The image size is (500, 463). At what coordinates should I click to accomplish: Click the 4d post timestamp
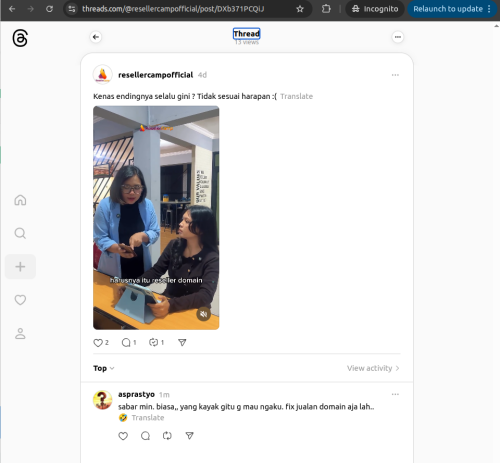pos(202,75)
